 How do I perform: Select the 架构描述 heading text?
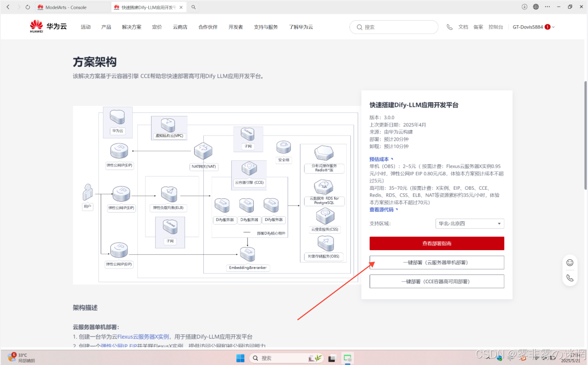click(x=85, y=308)
